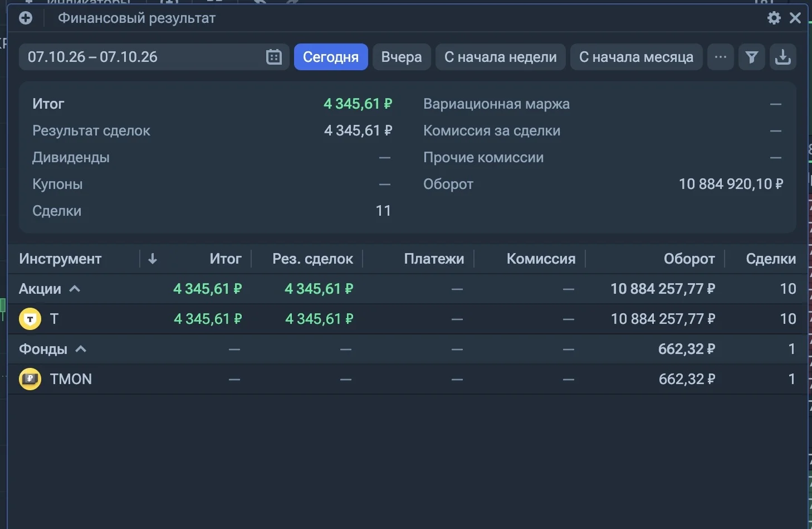
Task: Collapse the Акции group chevron
Action: (75, 289)
